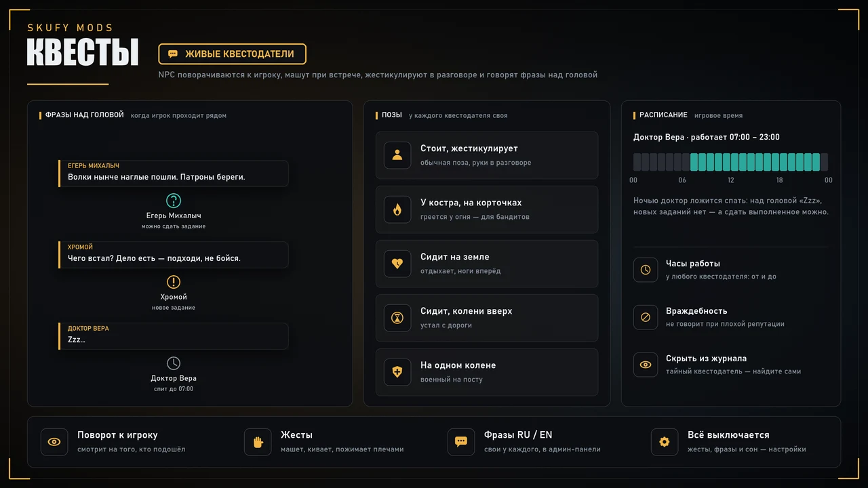
Task: Click Доктор Вера's «Zzz...» phrase bubble
Action: pyautogui.click(x=174, y=335)
